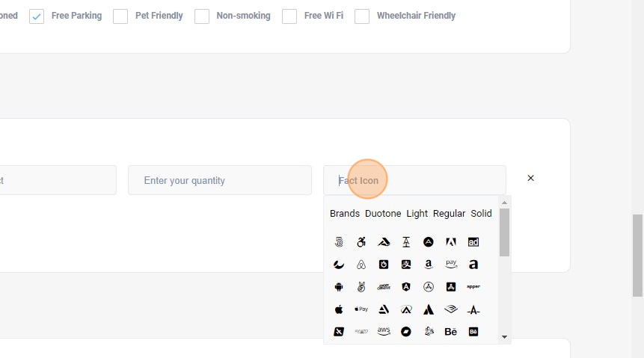Tick the Wheelchair Friendly checkbox
Viewport: 644px width, 358px height.
(x=362, y=16)
